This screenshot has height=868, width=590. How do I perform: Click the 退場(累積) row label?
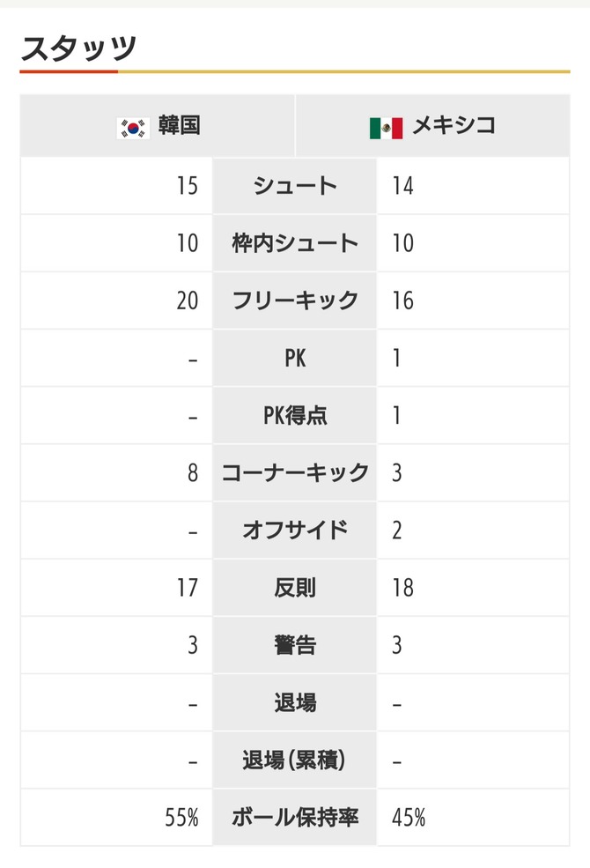(x=295, y=760)
